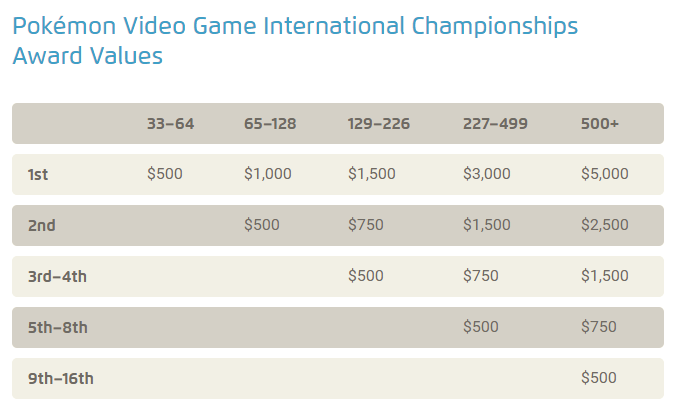Click the 1st place row label

point(38,175)
